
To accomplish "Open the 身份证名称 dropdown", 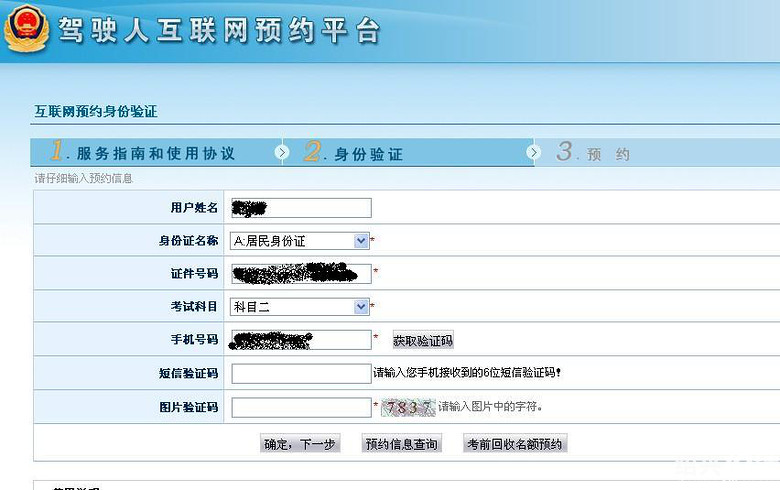I will (299, 241).
